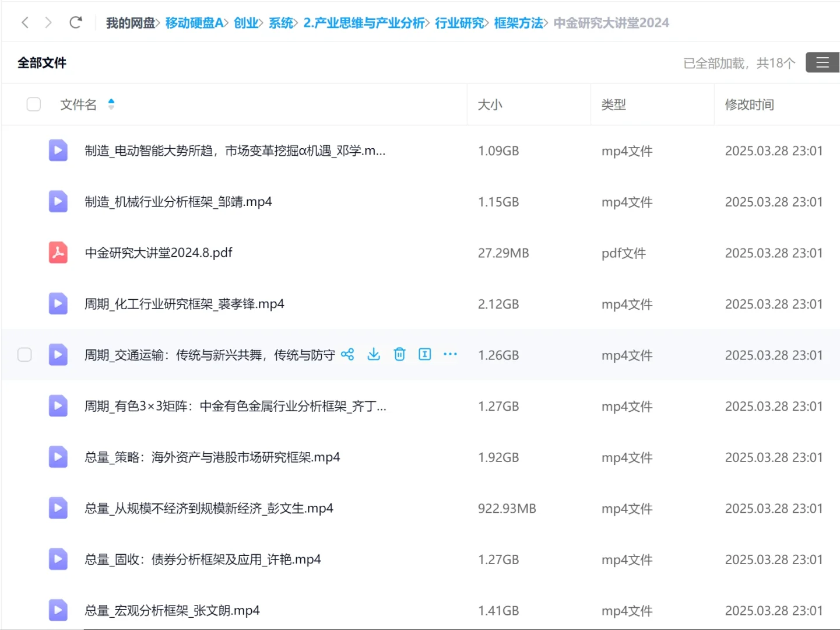Click video icon of 周期_化工行业研究框架 file

coord(58,304)
